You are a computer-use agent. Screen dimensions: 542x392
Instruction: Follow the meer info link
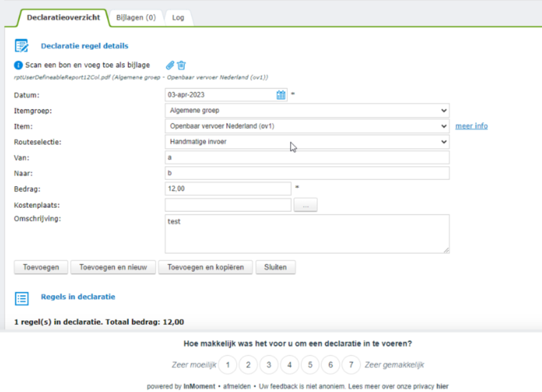472,126
